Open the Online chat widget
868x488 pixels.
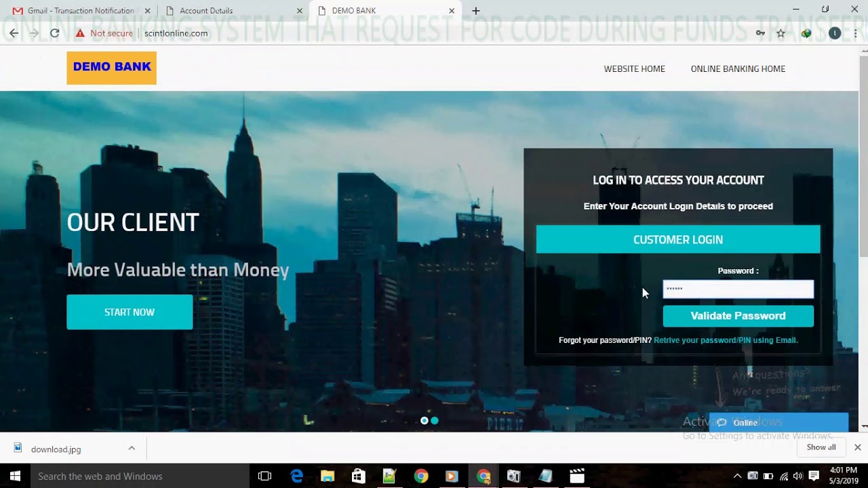coord(778,422)
